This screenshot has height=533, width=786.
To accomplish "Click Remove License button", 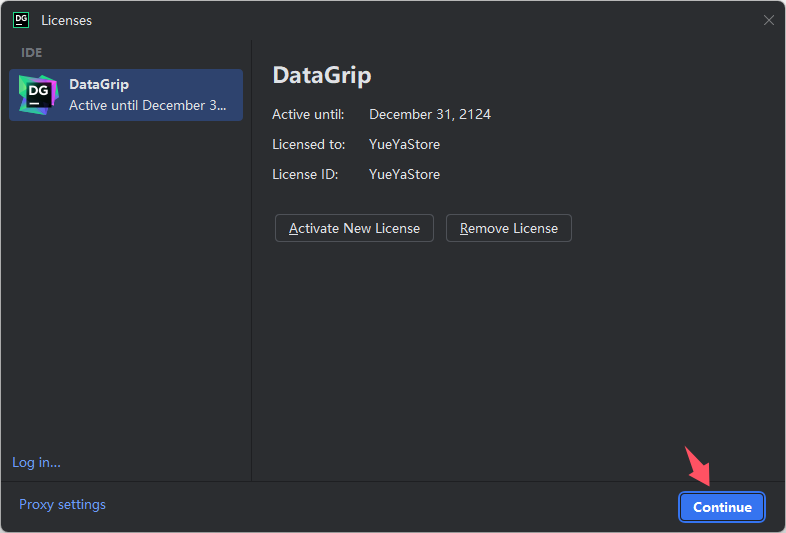I will [509, 228].
